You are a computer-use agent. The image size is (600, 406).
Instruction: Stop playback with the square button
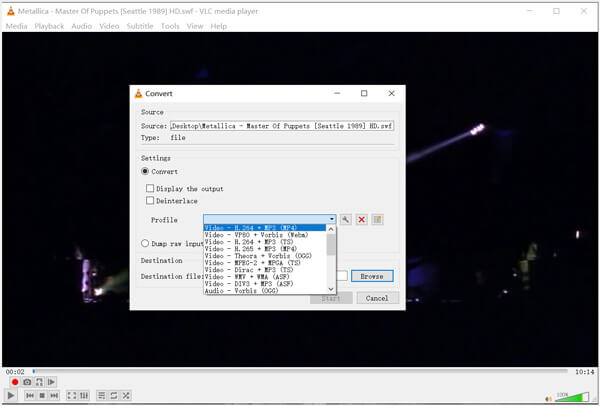(42, 395)
